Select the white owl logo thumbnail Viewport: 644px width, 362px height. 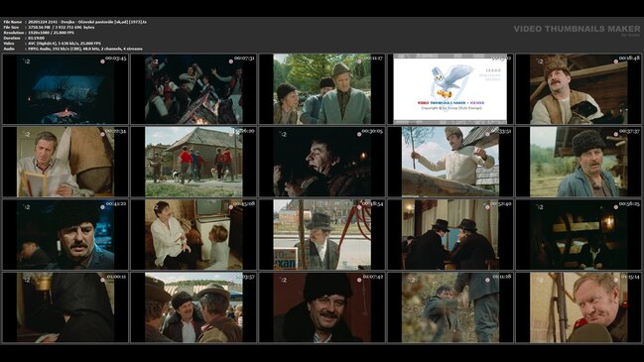coord(451,88)
